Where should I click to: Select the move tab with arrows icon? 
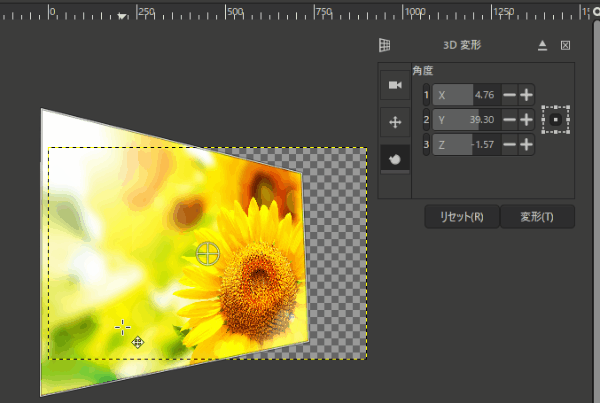395,122
